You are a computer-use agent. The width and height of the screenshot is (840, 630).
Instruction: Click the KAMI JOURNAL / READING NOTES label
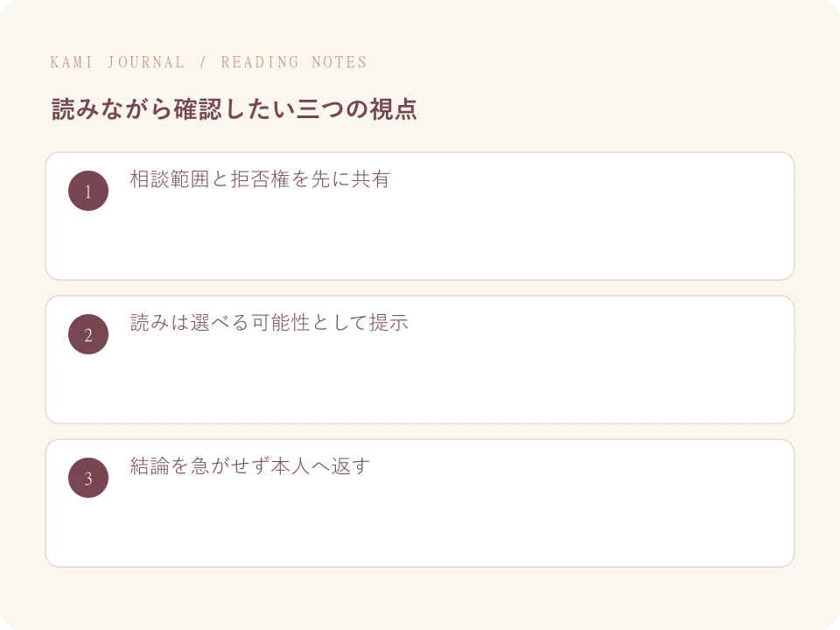click(209, 62)
